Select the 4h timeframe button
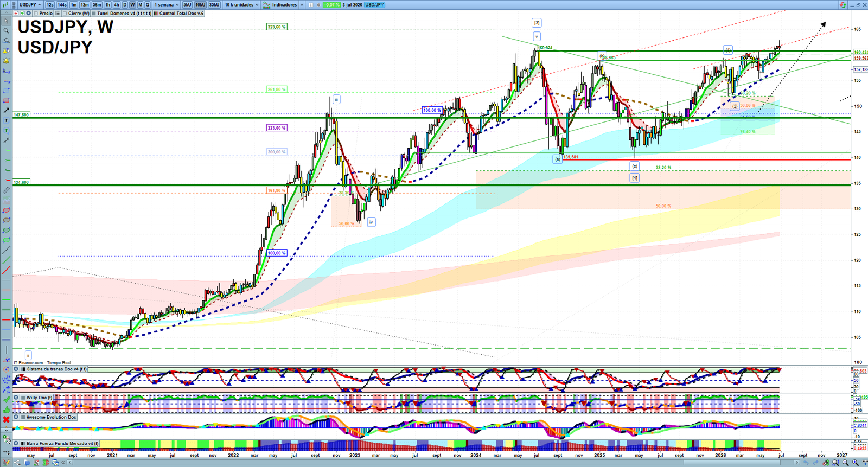Image resolution: width=868 pixels, height=467 pixels. 117,4
